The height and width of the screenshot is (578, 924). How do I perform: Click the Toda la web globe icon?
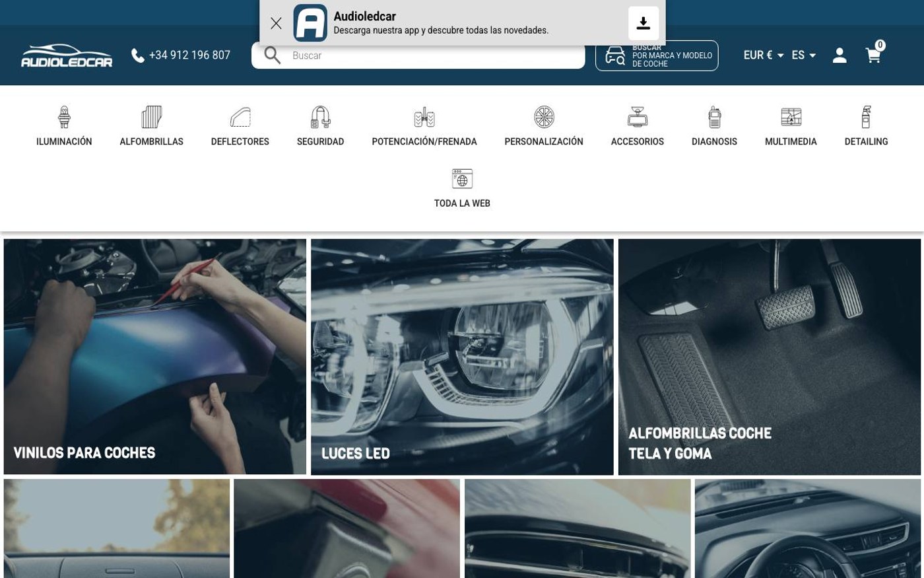(x=462, y=178)
